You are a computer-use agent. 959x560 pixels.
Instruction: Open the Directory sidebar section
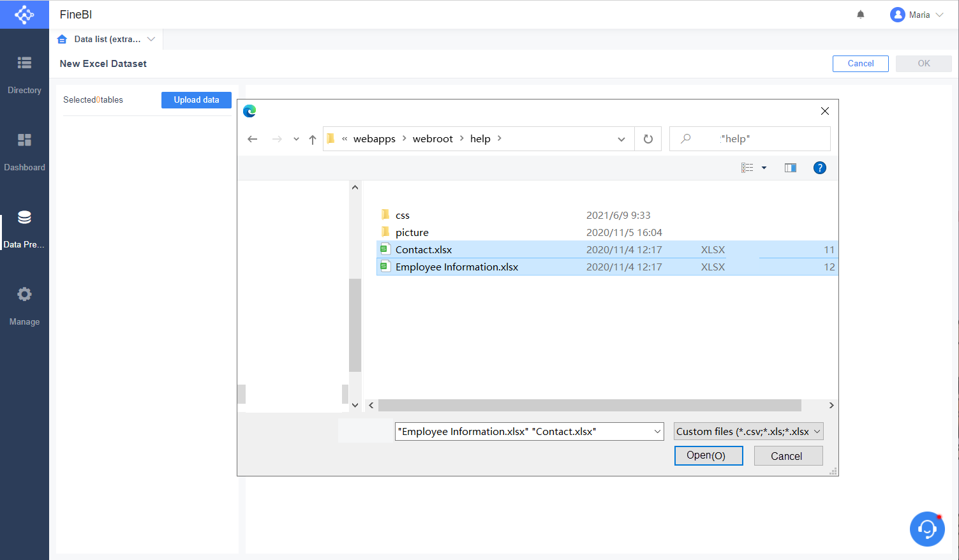24,74
